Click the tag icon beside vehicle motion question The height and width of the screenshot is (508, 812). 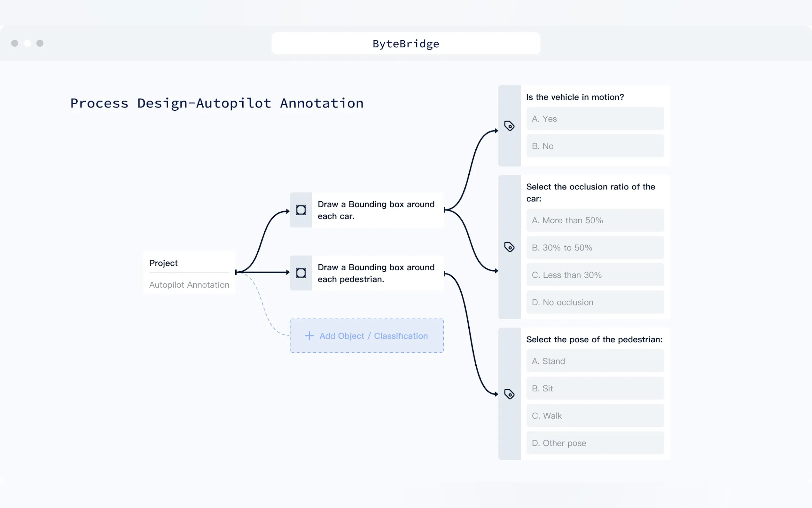tap(509, 126)
